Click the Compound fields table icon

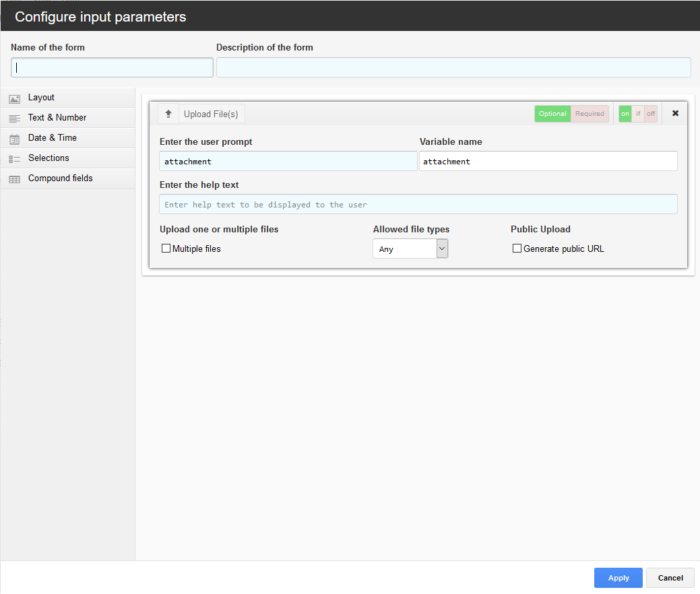pyautogui.click(x=14, y=179)
